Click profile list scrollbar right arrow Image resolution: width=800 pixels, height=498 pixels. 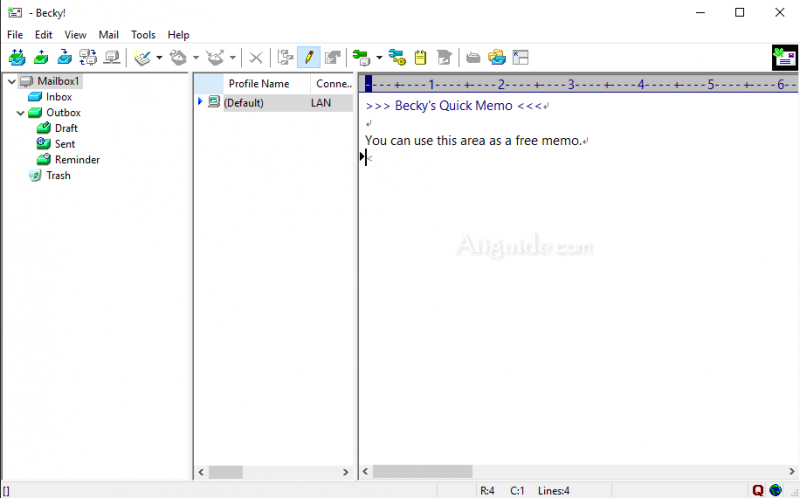click(x=345, y=472)
